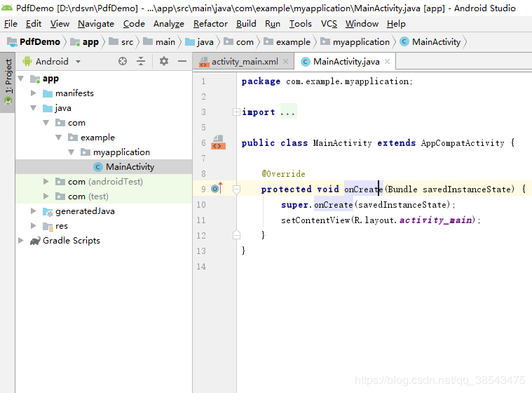Viewport: 532px width, 393px height.
Task: Open the Project panel settings gear
Action: 164,61
